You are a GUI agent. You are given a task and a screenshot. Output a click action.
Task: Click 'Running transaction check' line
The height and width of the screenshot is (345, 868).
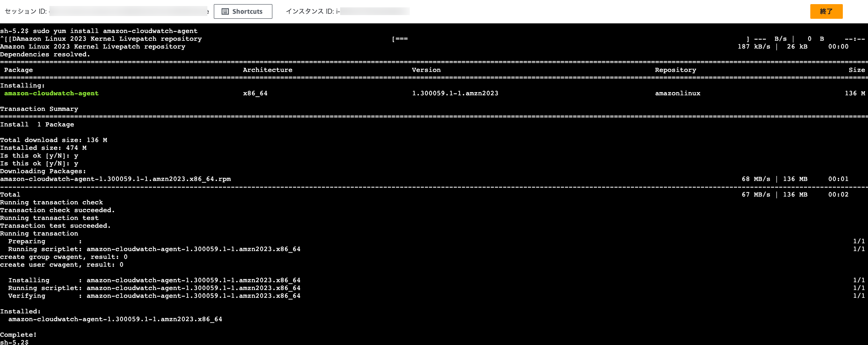(x=51, y=203)
